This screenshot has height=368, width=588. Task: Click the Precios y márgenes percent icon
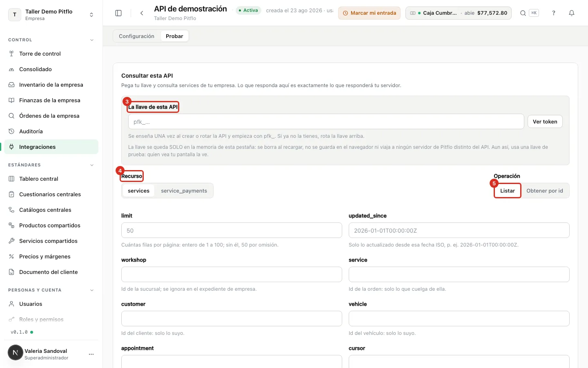coord(11,256)
